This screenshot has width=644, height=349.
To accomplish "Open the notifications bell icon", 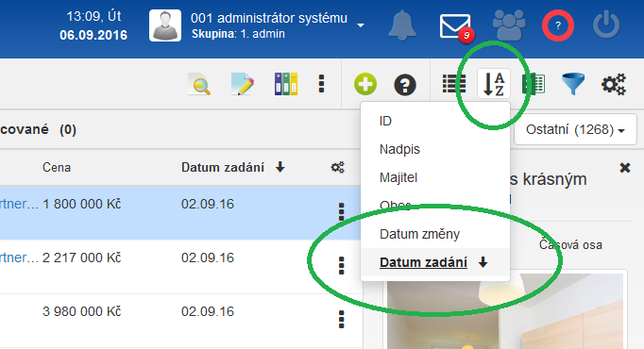I will point(402,25).
